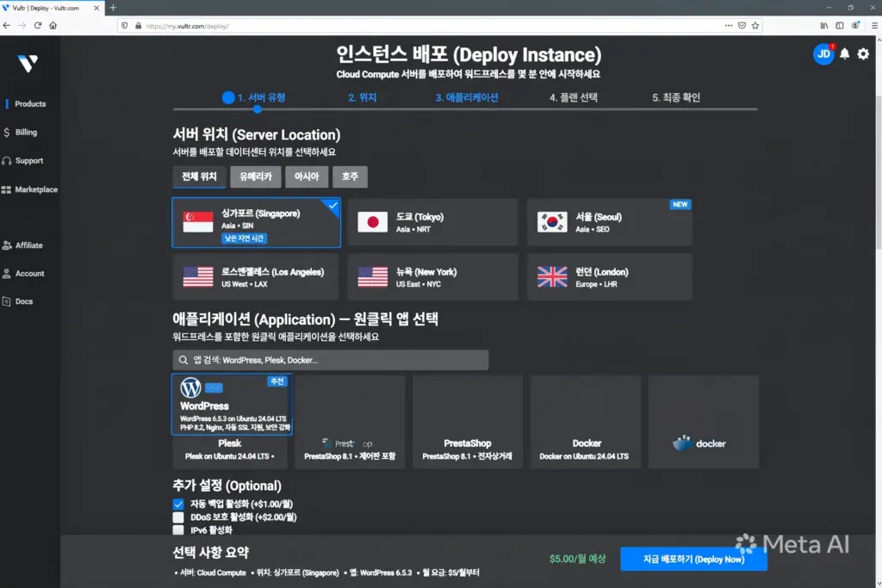Select PrestaShop 8.1 제어판 포함 card
The width and height of the screenshot is (882, 588).
350,422
